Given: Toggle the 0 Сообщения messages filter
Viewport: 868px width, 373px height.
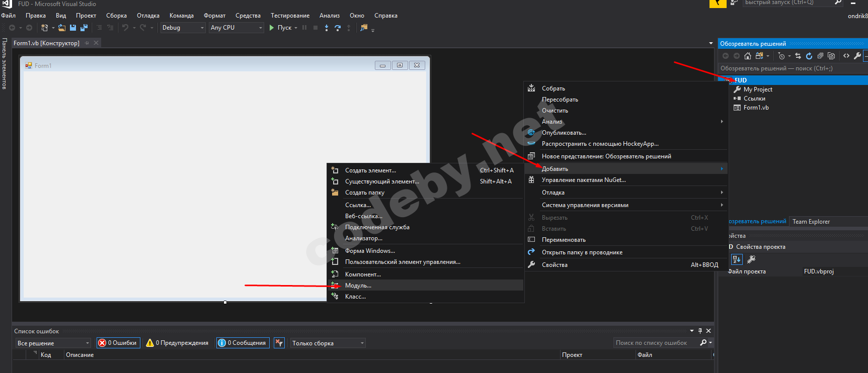Looking at the screenshot, I should click(243, 343).
